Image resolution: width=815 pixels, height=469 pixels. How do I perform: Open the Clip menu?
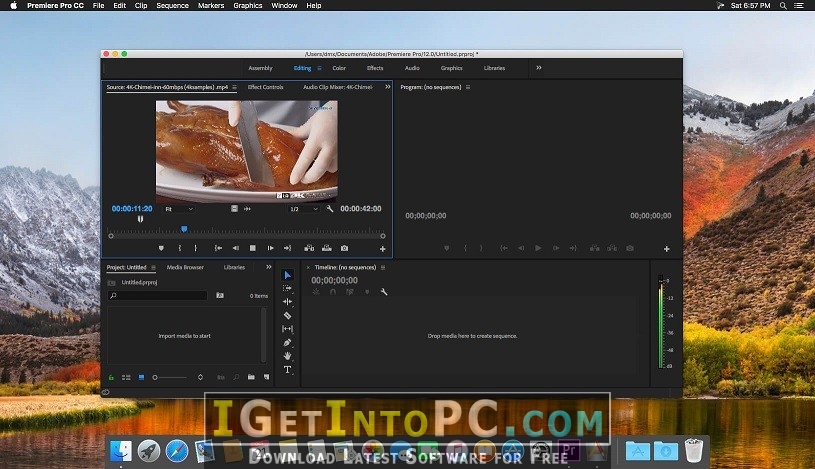(x=141, y=6)
